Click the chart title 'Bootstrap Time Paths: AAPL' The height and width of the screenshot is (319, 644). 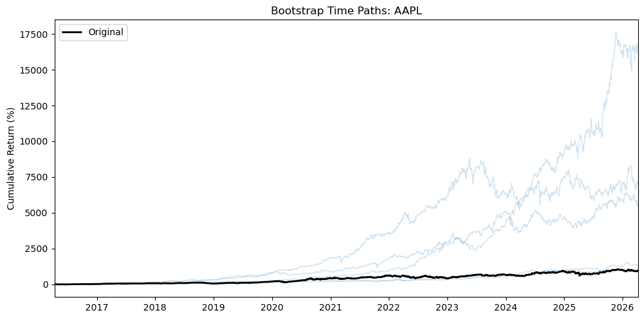coord(346,11)
